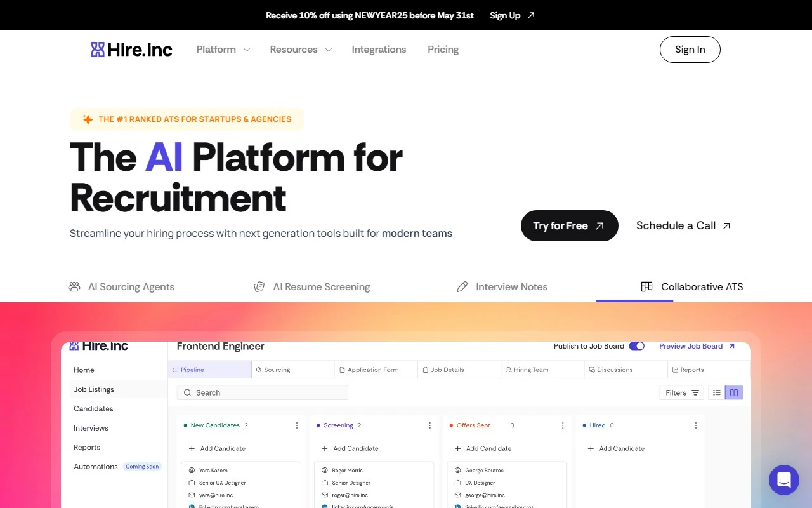Click the Sign In button
The height and width of the screenshot is (508, 812).
tap(690, 50)
